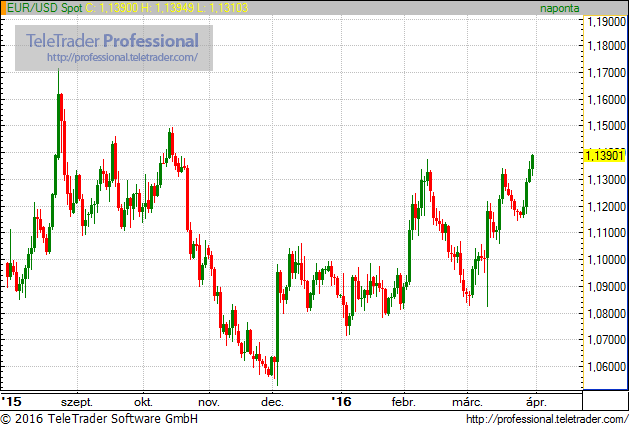Click the ápr. month label
Screen dimensions: 629x428
tap(536, 402)
